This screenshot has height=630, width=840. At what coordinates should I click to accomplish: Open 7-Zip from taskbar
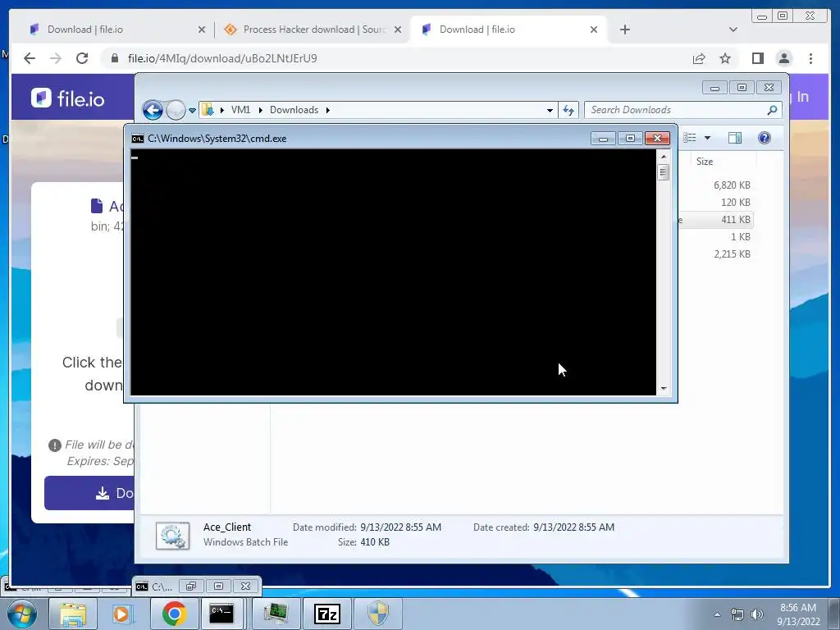326,614
